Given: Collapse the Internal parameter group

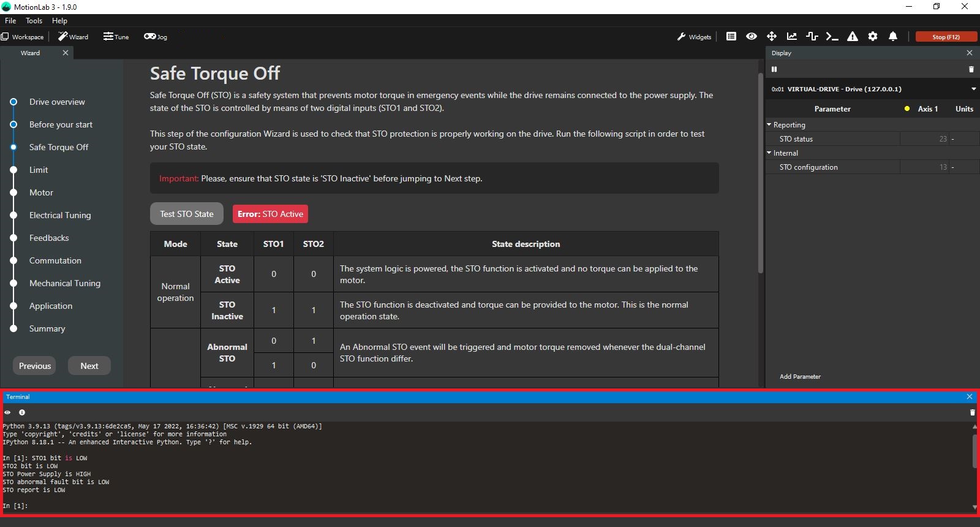Looking at the screenshot, I should (x=769, y=153).
